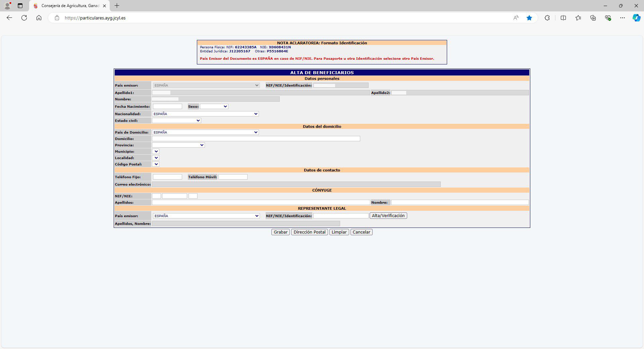This screenshot has height=349, width=644.
Task: Open the Nacionalidad dropdown
Action: [205, 114]
